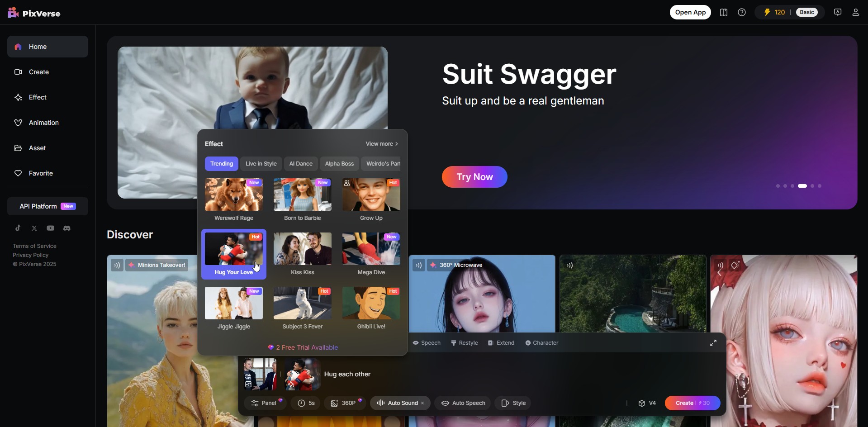Screen dimensions: 868x427
Task: Toggle sound on Minions Takeover video
Action: pyautogui.click(x=117, y=265)
